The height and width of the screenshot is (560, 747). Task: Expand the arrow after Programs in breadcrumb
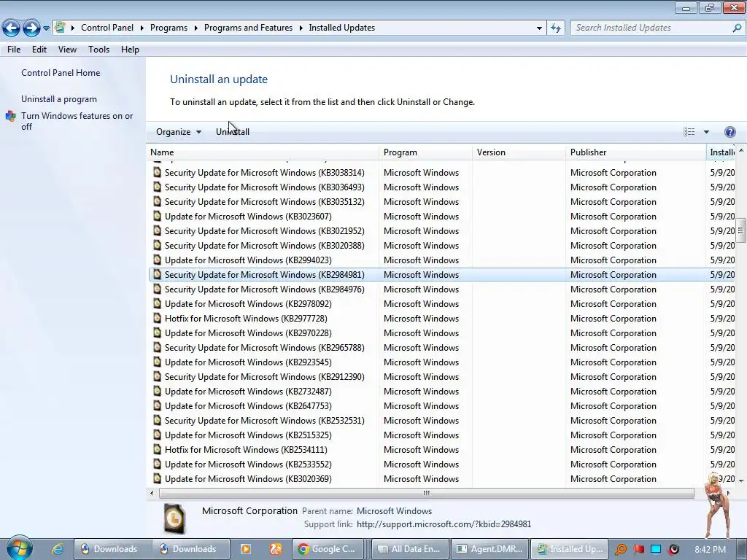196,28
